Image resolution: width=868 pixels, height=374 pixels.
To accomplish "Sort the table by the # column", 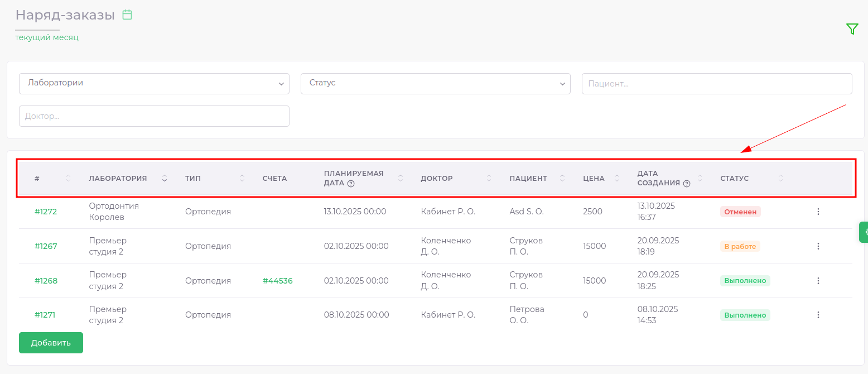I will [68, 179].
